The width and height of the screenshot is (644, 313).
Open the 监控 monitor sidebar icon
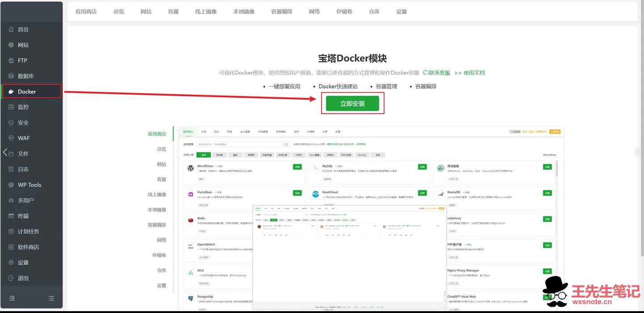(x=11, y=107)
